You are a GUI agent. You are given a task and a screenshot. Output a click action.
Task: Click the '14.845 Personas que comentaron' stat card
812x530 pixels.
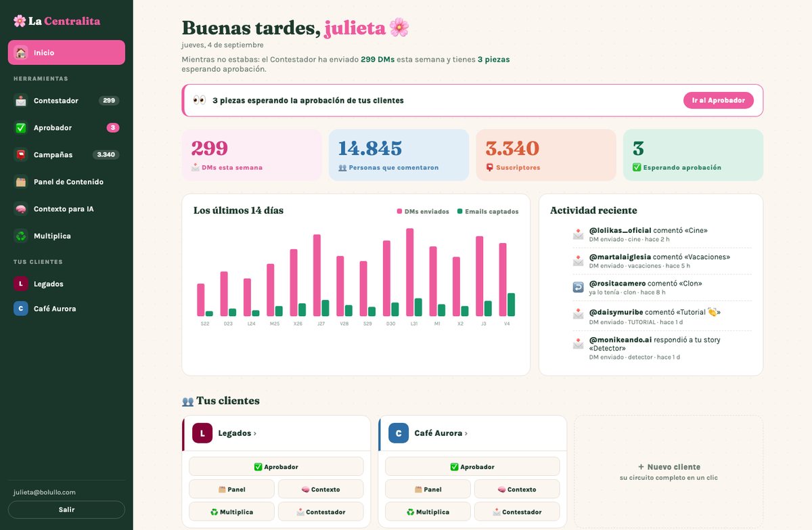[x=399, y=155]
